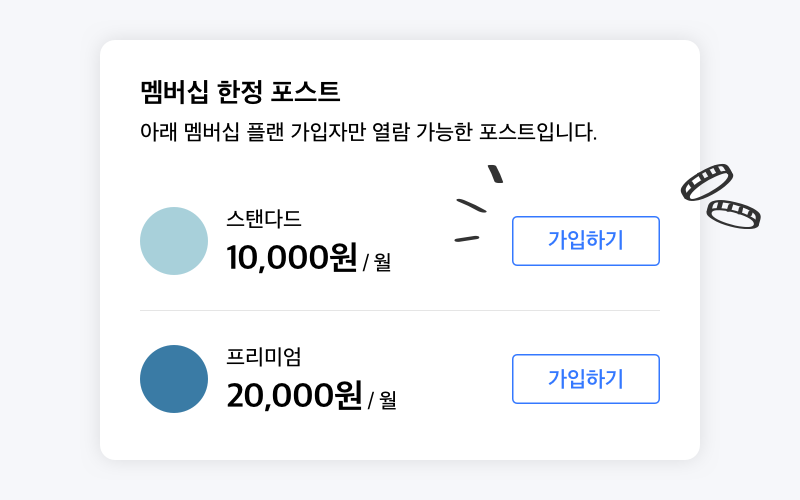Click the middle sparkle line near 스탠다드 button

(471, 205)
